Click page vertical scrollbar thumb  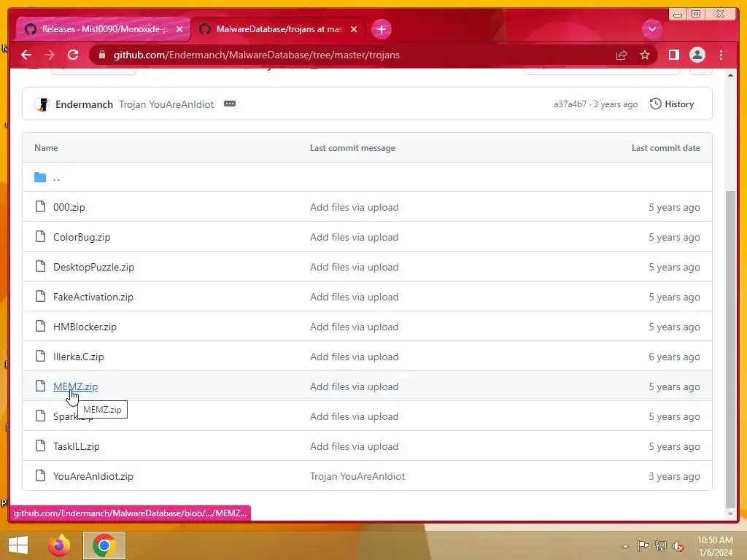click(730, 349)
